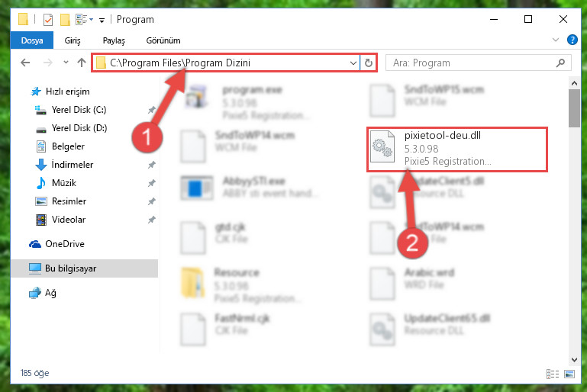Click the Properties checkmark quick-access icon

48,20
